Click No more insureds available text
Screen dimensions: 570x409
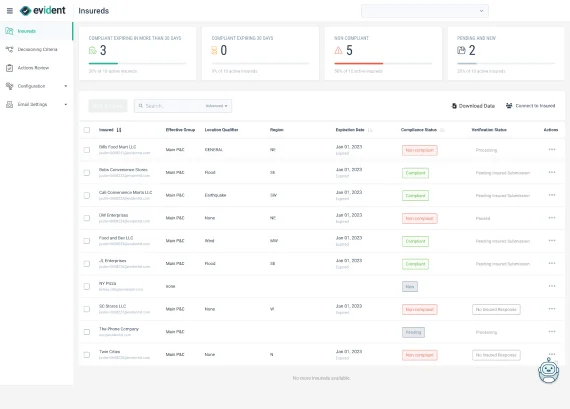coord(322,378)
